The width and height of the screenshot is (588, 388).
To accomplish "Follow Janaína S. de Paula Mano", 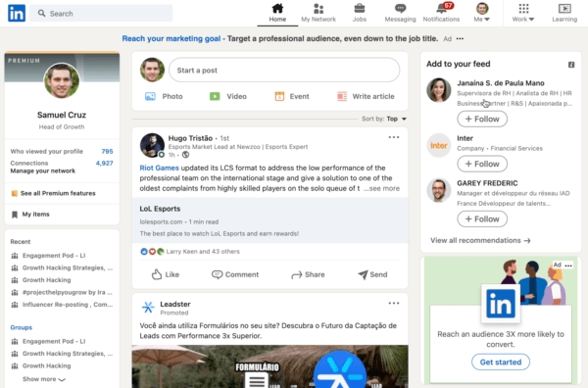I will pyautogui.click(x=482, y=119).
